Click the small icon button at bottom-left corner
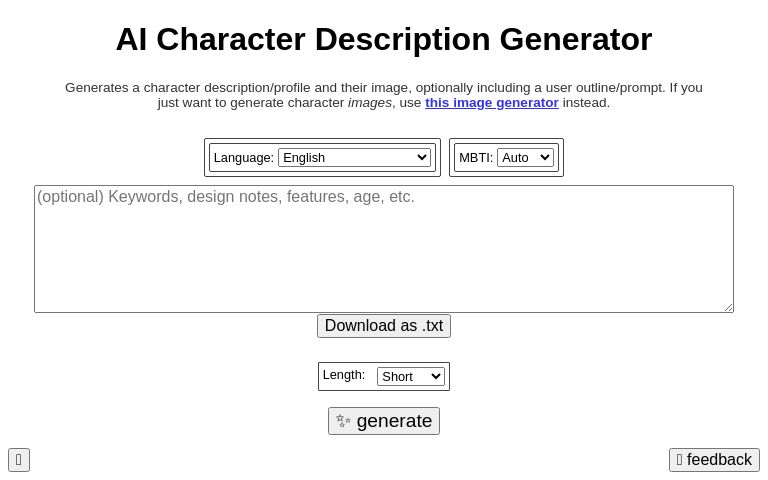This screenshot has height=480, width=768. pos(19,460)
